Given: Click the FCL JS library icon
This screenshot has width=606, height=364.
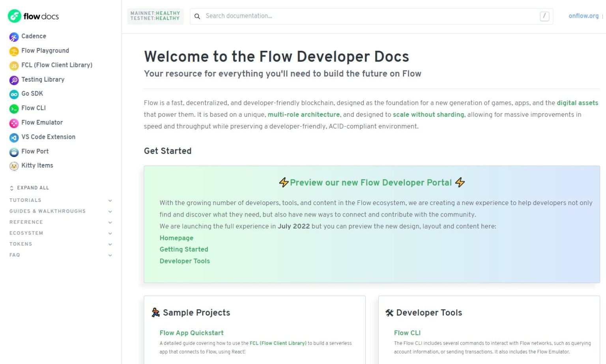Looking at the screenshot, I should click(14, 66).
